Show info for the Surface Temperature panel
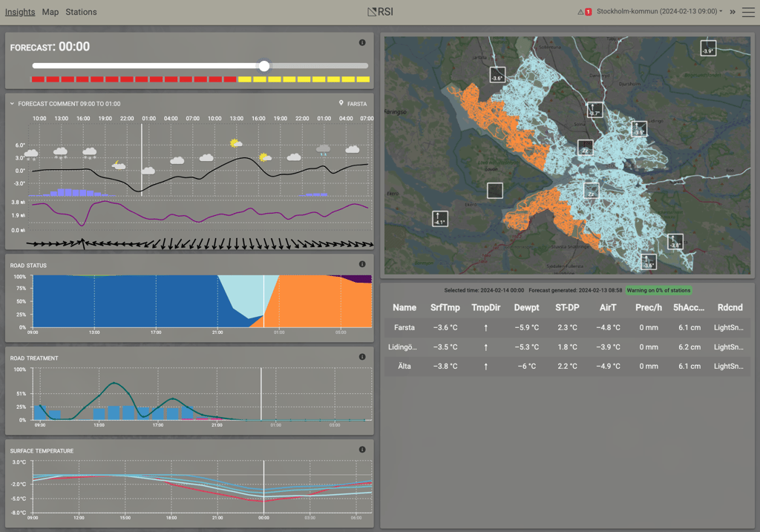This screenshot has height=532, width=760. point(362,450)
